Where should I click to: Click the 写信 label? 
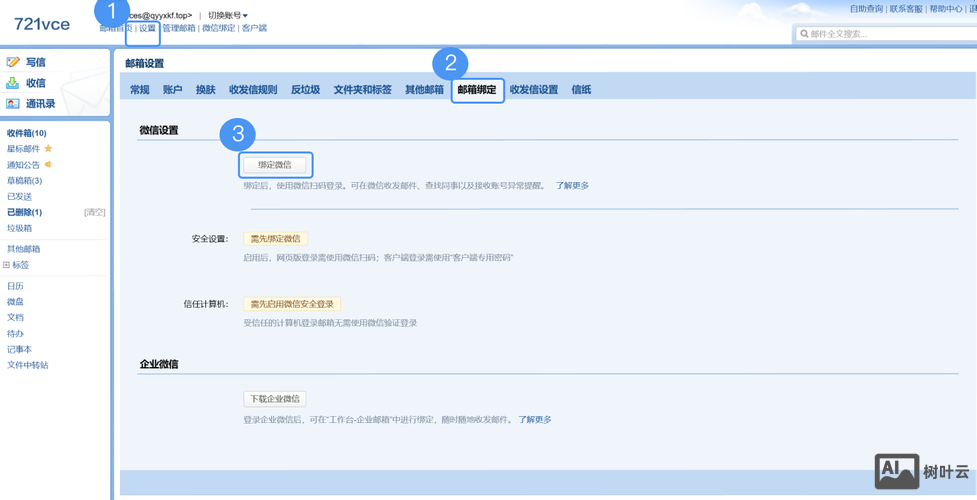(x=36, y=62)
